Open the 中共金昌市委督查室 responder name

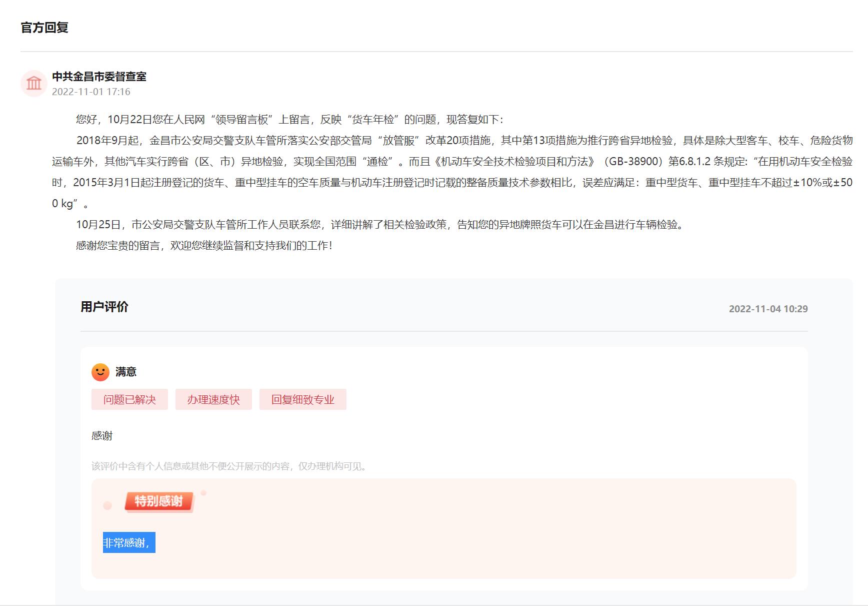point(99,77)
